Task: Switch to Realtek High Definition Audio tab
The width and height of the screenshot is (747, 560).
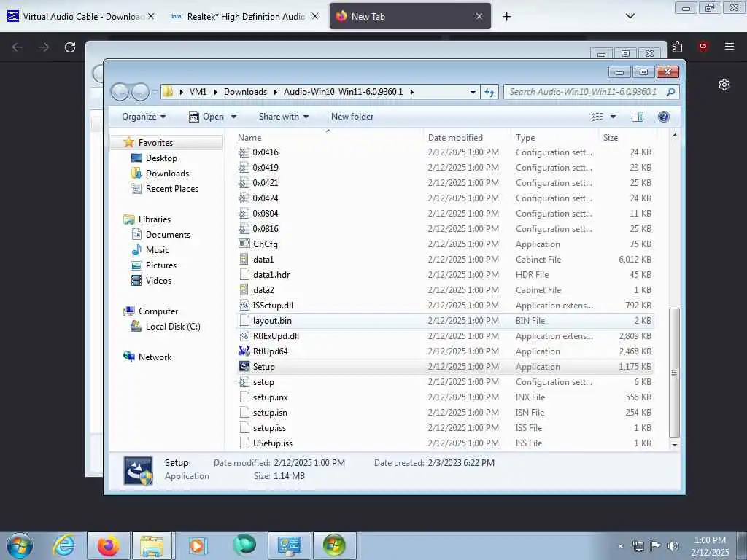Action: (242, 17)
